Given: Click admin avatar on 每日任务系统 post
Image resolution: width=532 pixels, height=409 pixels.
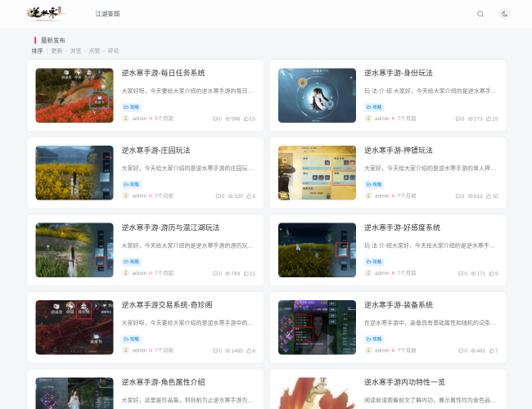Looking at the screenshot, I should (x=126, y=119).
